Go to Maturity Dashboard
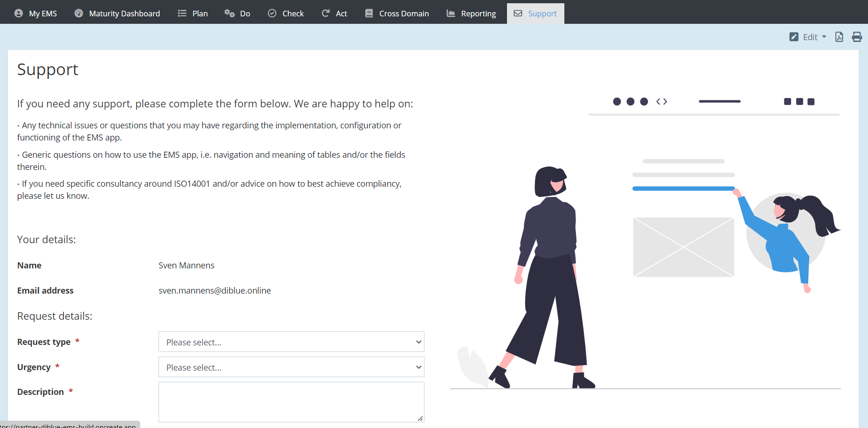Screen dimensions: 868x428 124,14
